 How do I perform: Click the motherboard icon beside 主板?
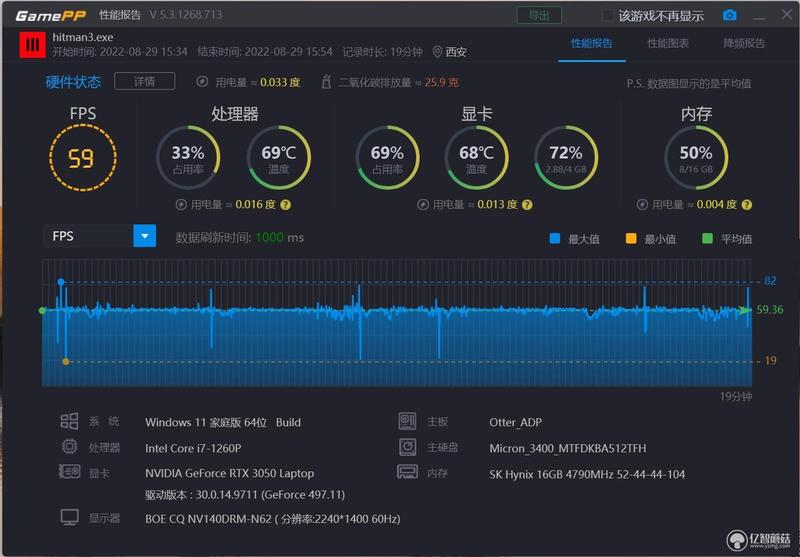pos(407,421)
